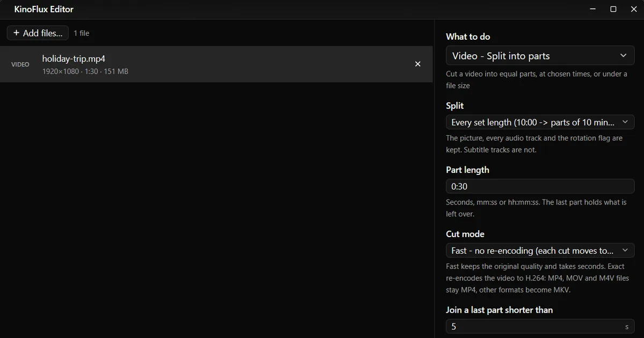The height and width of the screenshot is (338, 644).
Task: Click the 1 file count text
Action: [x=82, y=33]
